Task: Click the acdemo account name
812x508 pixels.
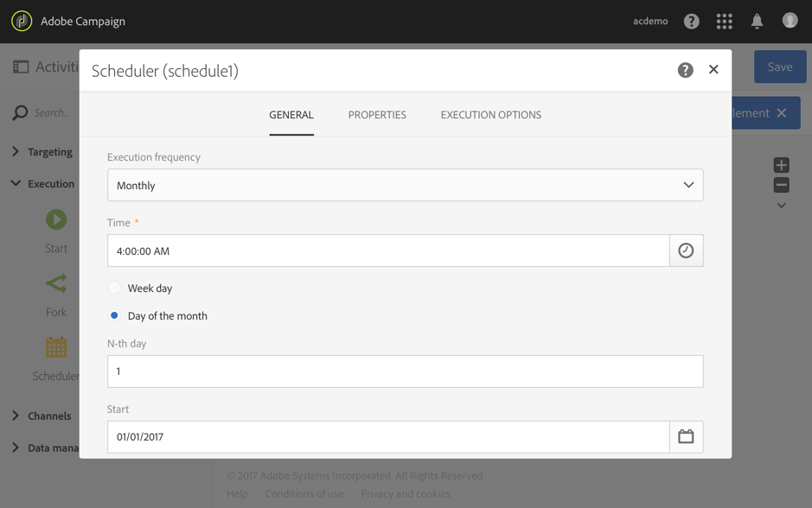Action: click(x=650, y=22)
